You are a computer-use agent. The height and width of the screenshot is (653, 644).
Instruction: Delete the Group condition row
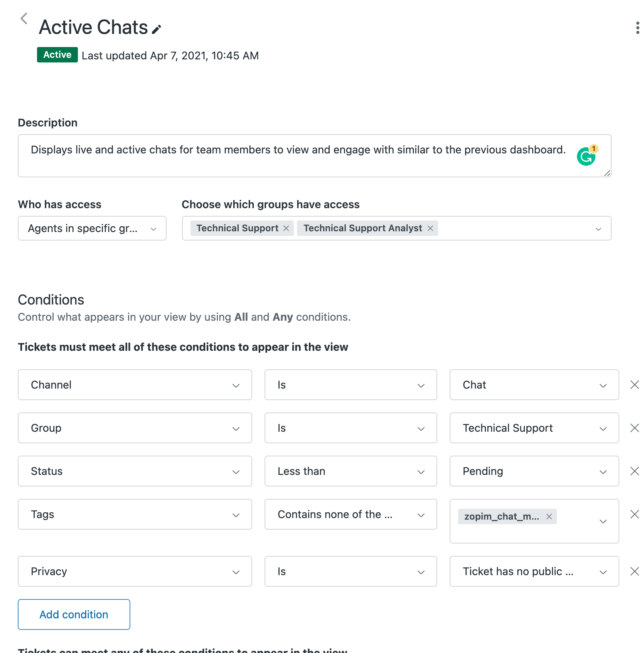pyautogui.click(x=634, y=428)
